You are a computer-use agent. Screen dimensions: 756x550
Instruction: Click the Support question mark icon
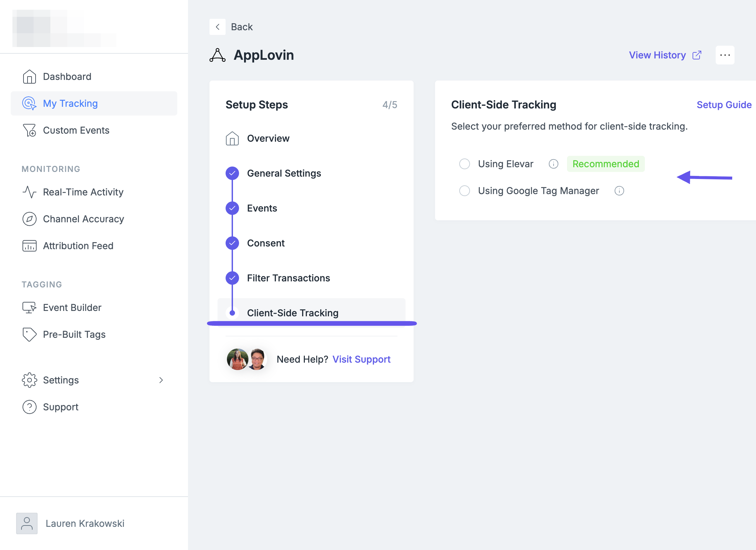(30, 407)
